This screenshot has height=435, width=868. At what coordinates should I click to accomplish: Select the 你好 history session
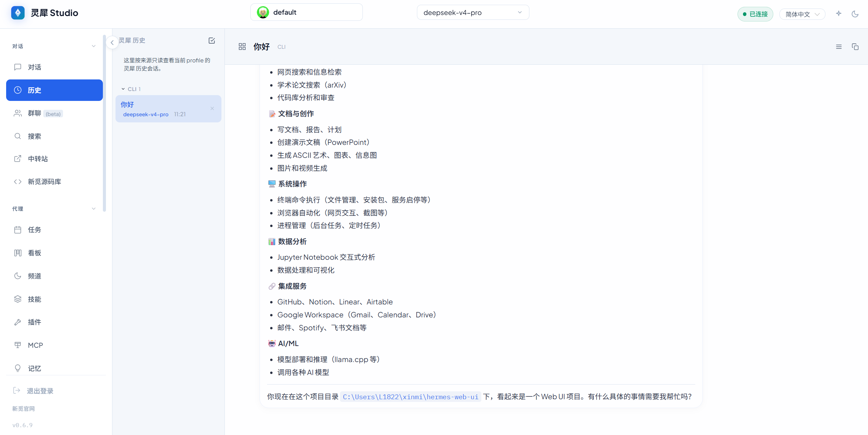pyautogui.click(x=168, y=109)
